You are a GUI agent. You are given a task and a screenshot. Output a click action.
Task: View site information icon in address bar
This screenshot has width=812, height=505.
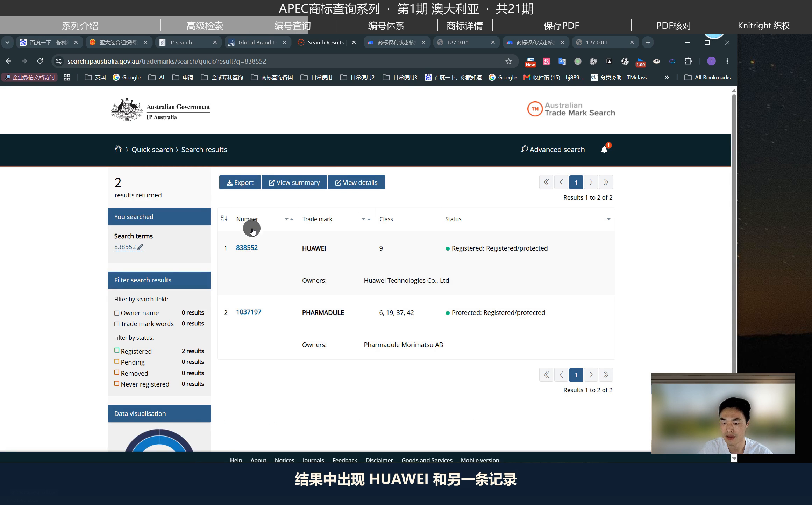[59, 61]
